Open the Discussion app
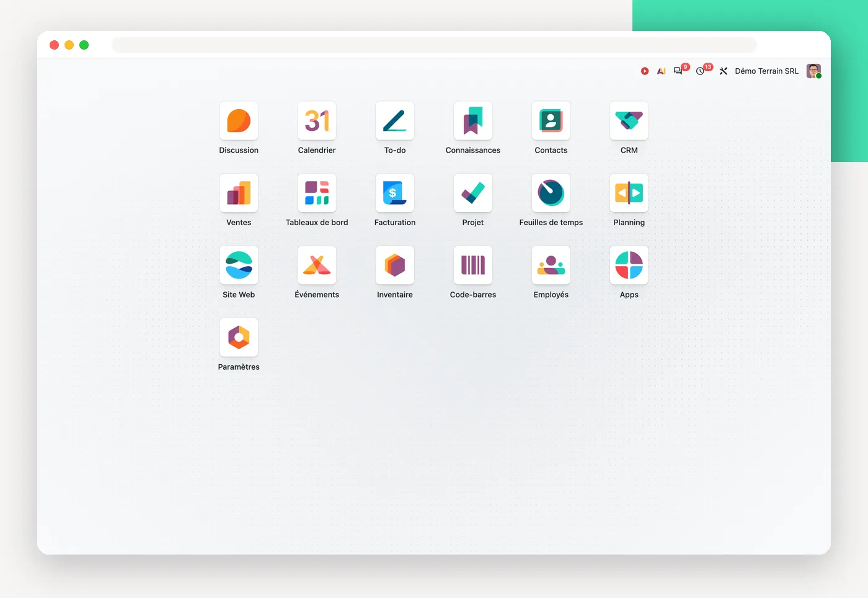Viewport: 868px width, 598px height. [x=239, y=121]
